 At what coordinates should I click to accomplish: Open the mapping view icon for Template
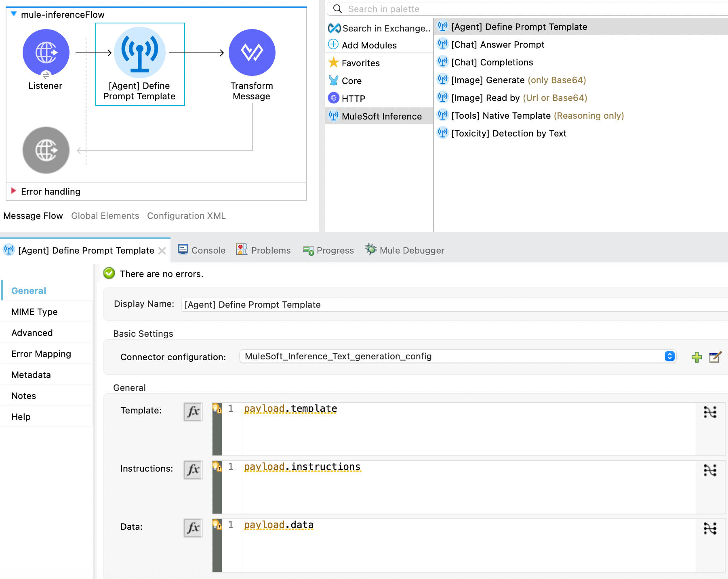[x=710, y=412]
